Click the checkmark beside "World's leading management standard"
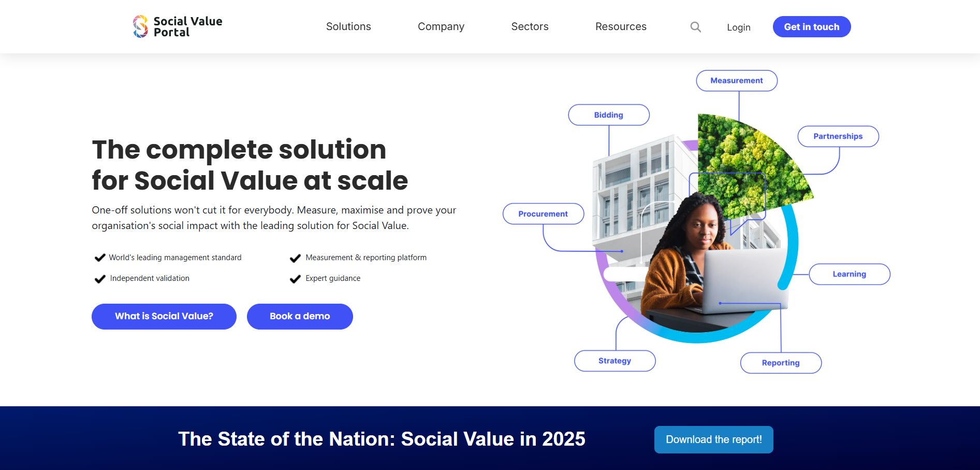 point(99,257)
